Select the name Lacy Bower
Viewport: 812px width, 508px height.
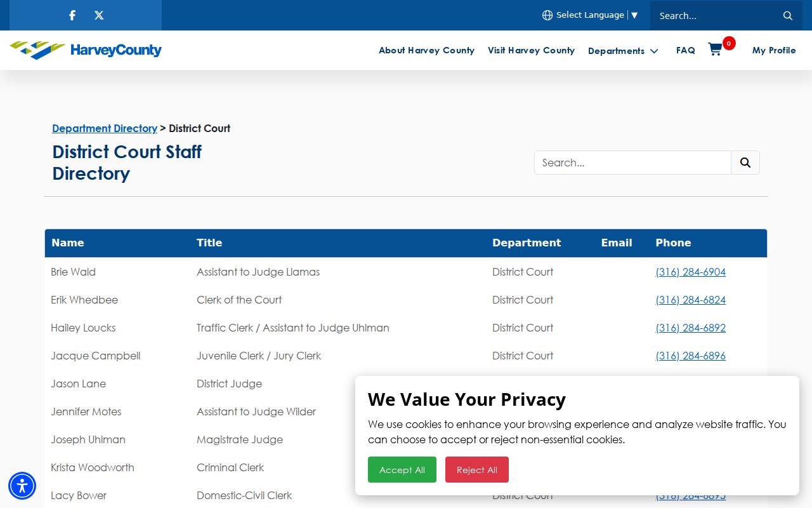point(79,495)
